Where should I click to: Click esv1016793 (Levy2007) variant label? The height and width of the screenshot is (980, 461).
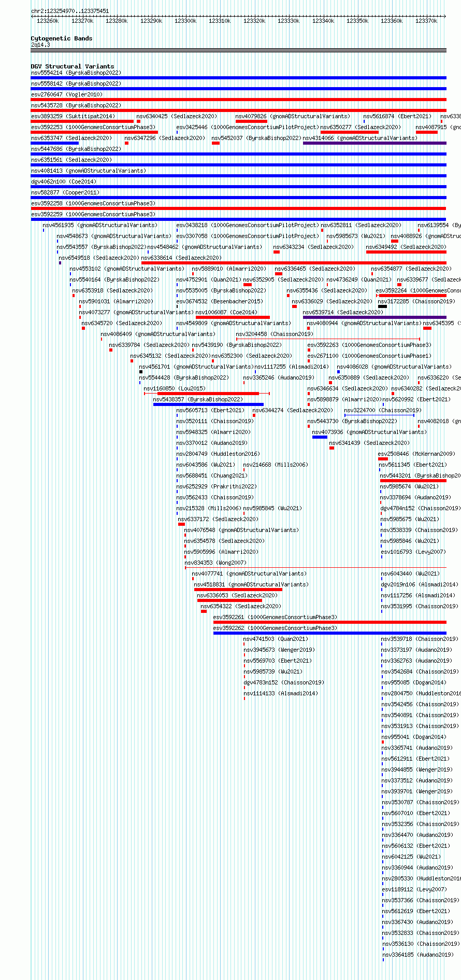pos(413,552)
